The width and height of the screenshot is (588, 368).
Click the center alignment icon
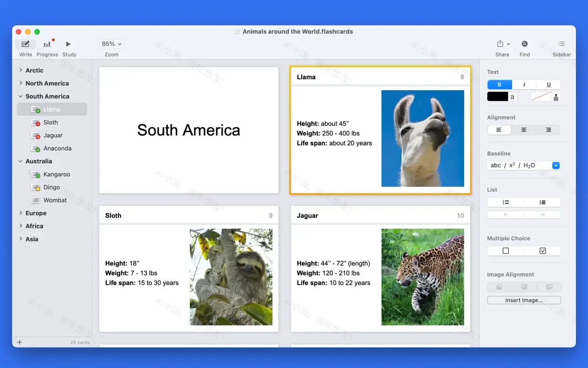[x=524, y=130]
